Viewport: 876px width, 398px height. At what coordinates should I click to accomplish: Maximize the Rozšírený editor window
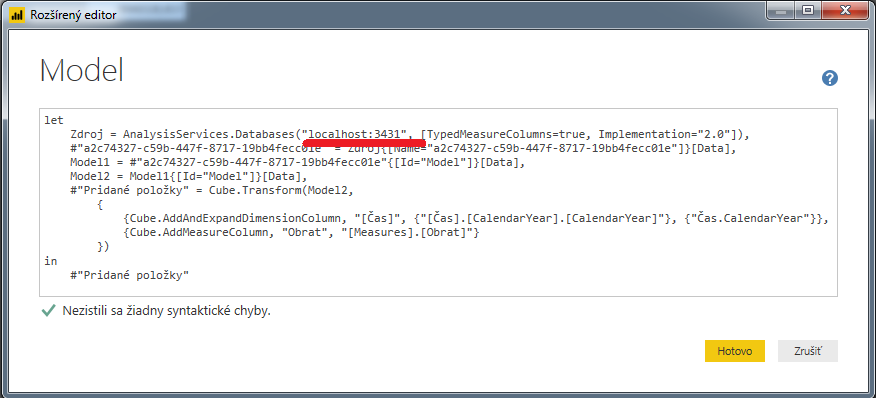click(807, 11)
